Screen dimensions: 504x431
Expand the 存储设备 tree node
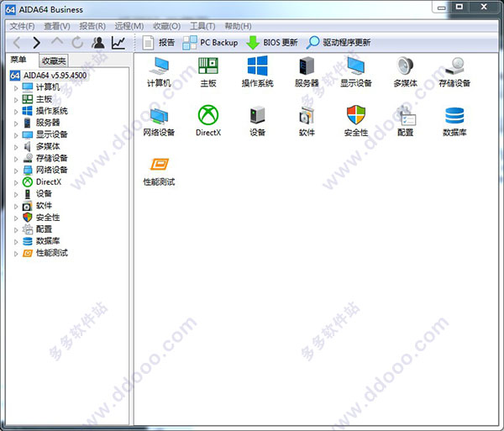pos(16,159)
